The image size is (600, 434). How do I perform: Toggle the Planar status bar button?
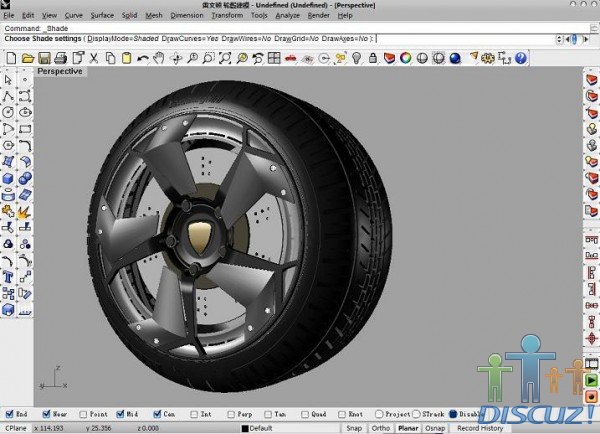[408, 428]
